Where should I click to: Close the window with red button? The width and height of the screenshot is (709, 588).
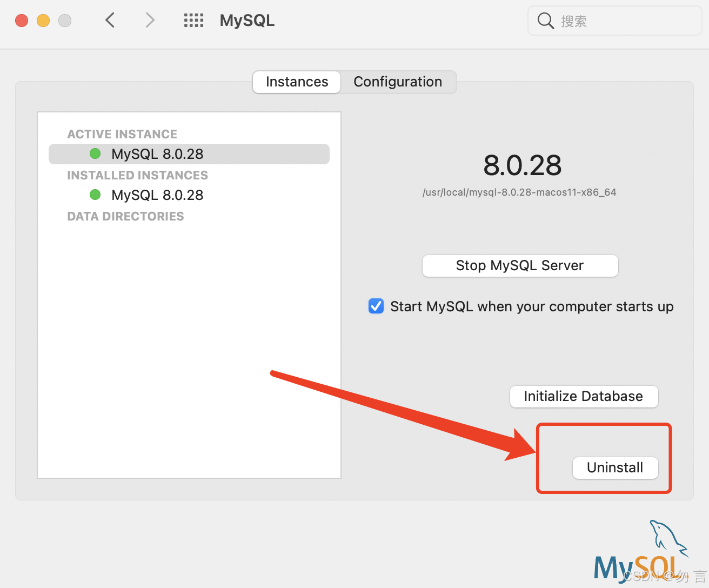(x=22, y=21)
